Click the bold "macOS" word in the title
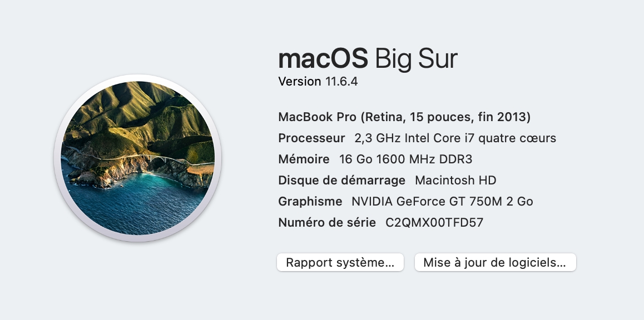 pyautogui.click(x=323, y=58)
